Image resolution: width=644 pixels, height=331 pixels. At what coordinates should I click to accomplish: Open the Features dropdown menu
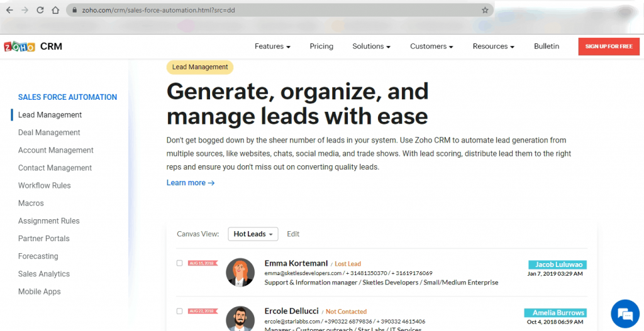(272, 46)
